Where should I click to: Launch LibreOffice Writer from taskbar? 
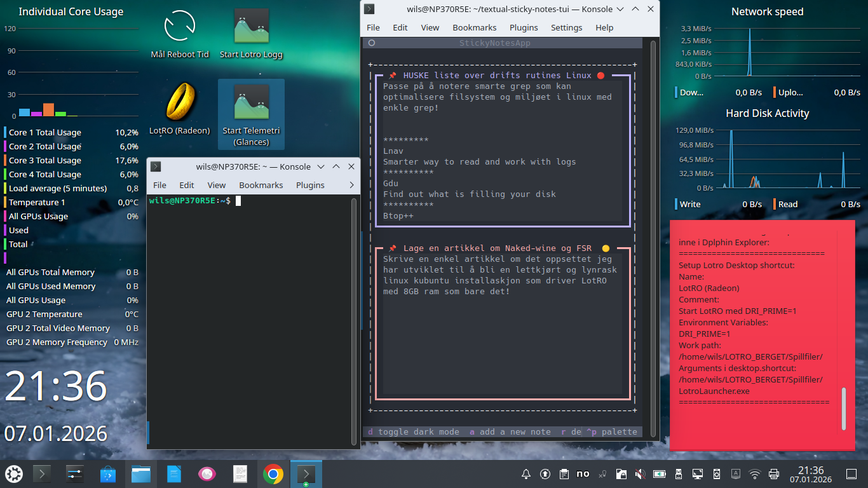174,474
